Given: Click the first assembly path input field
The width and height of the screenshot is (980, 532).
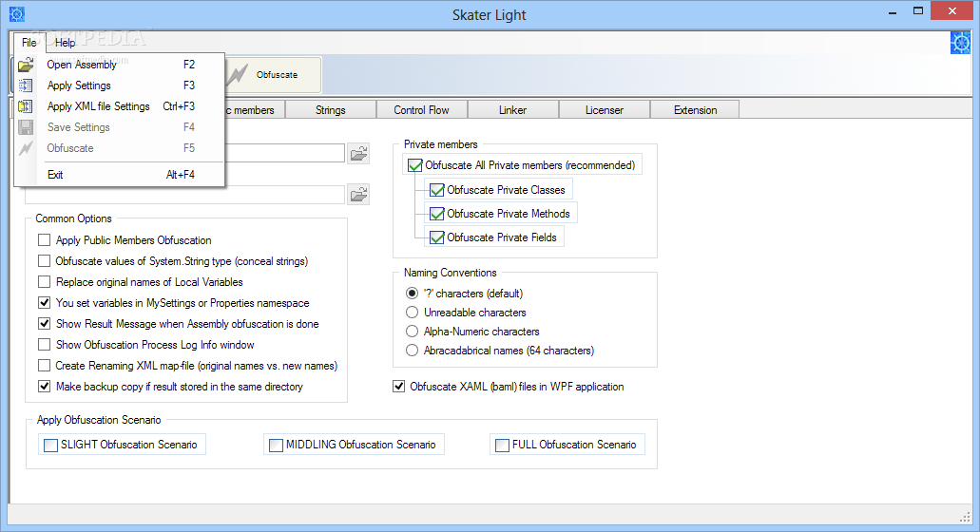Looking at the screenshot, I should [284, 153].
